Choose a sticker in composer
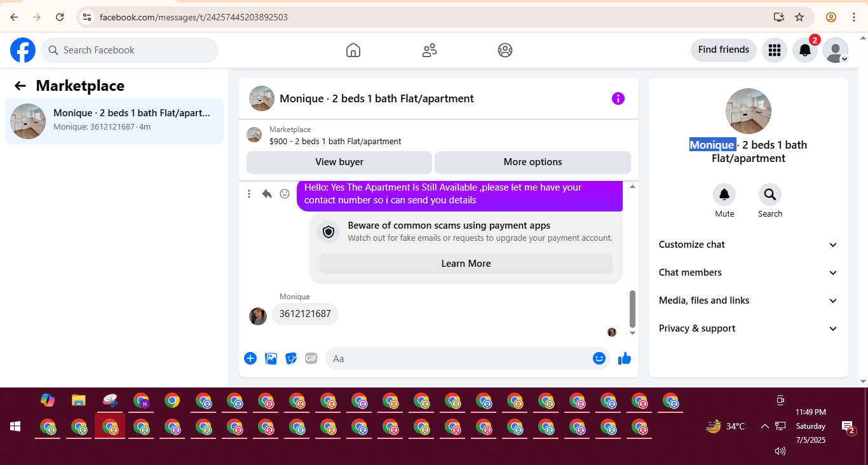Viewport: 868px width, 465px height. pos(291,358)
